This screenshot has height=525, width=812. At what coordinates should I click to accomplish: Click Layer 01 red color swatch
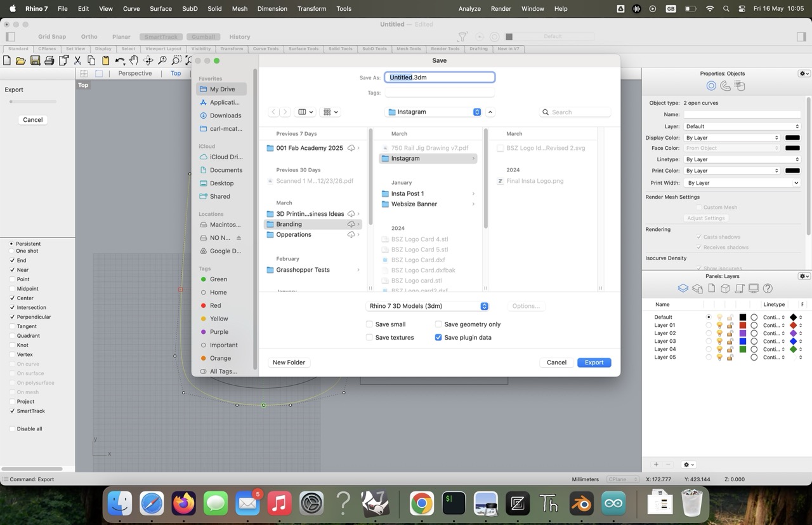pos(743,325)
